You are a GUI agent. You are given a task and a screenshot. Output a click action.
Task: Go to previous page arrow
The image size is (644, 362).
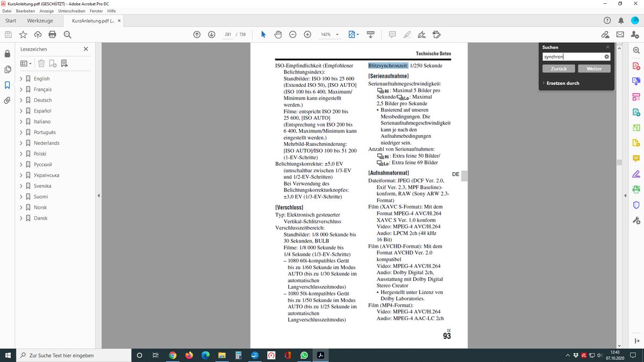tap(197, 34)
